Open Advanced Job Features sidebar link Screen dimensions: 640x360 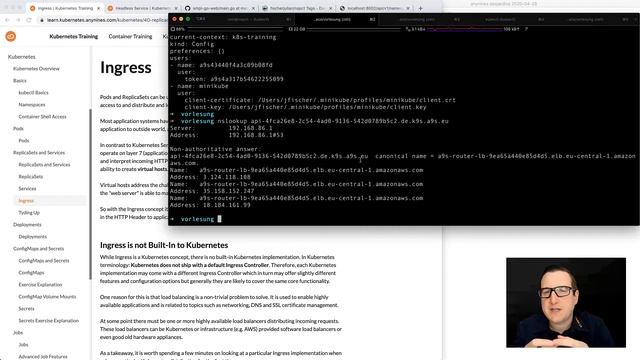[43, 356]
